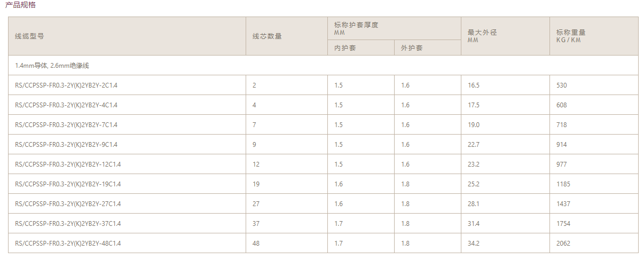The image size is (644, 259).
Task: Select cable model ending in 9C1.4
Action: click(x=66, y=145)
